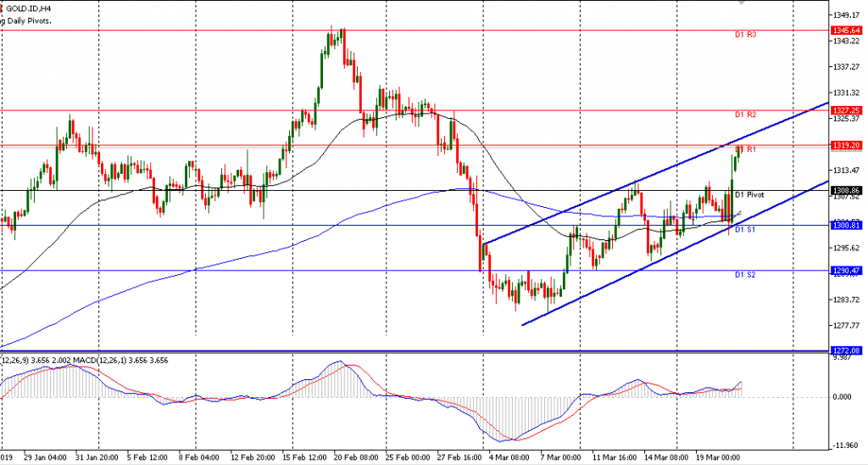Screen dimensions: 868x465
Task: Select the black 1308.86 pivot price tag
Action: [847, 191]
